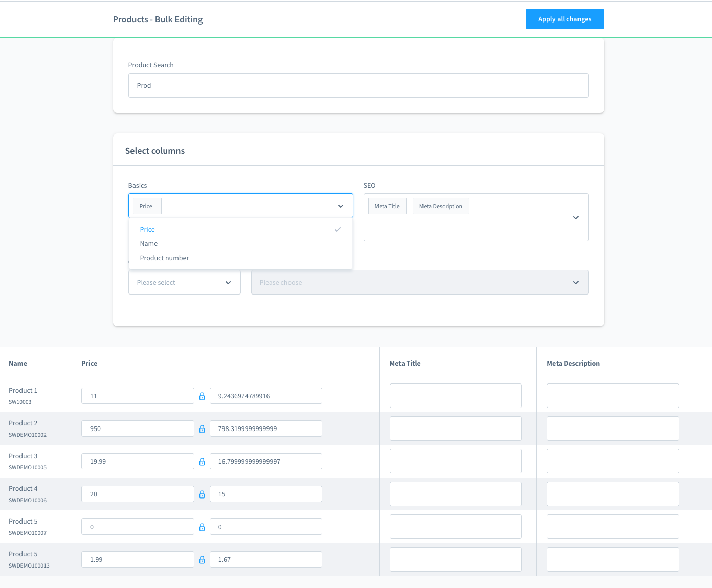Toggle the price lock for SWDEMO100013
The height and width of the screenshot is (588, 712).
[202, 560]
